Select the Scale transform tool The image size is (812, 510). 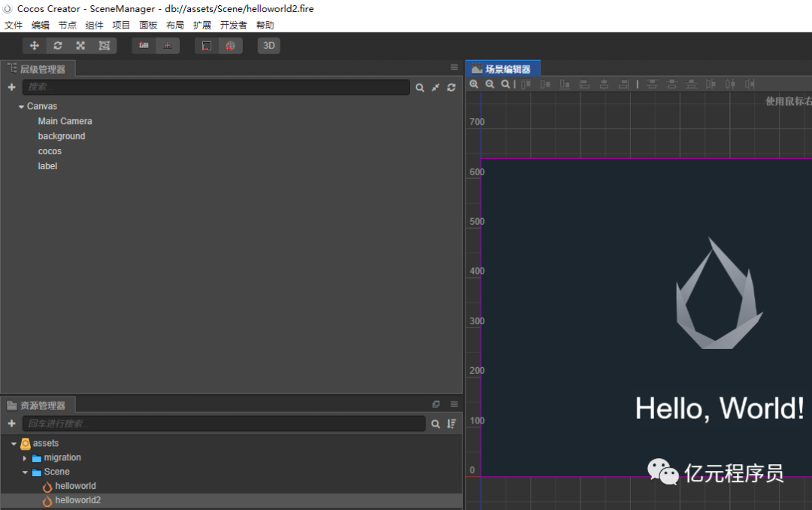coord(80,46)
